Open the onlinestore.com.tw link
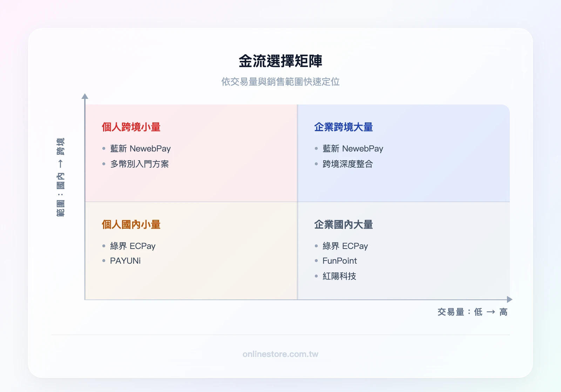The height and width of the screenshot is (392, 561). click(x=280, y=354)
